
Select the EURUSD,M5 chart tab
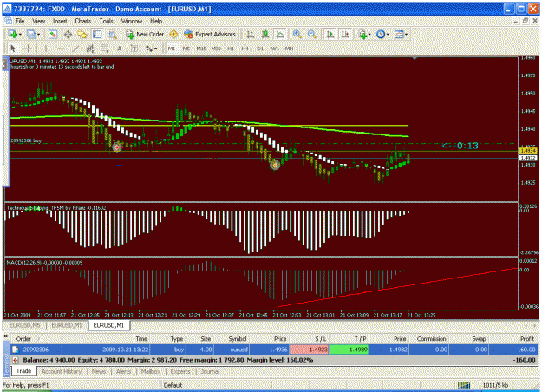24,325
